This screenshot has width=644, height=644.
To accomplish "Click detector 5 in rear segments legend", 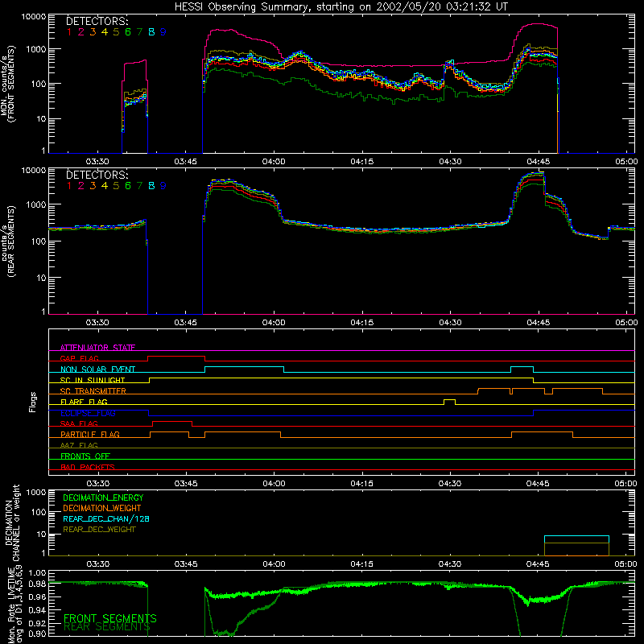I will coord(116,186).
